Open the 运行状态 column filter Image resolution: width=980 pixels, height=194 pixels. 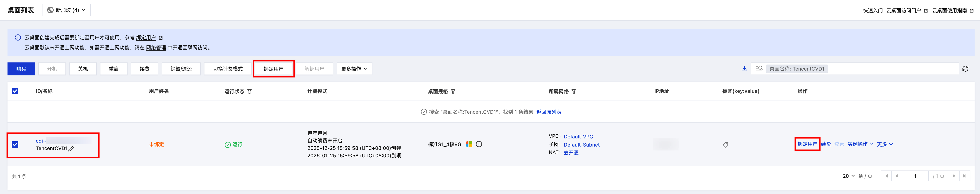click(249, 92)
